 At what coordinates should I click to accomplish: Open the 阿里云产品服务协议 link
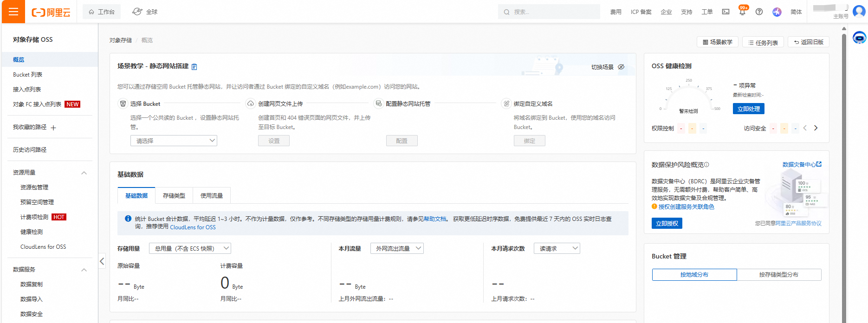click(x=798, y=223)
